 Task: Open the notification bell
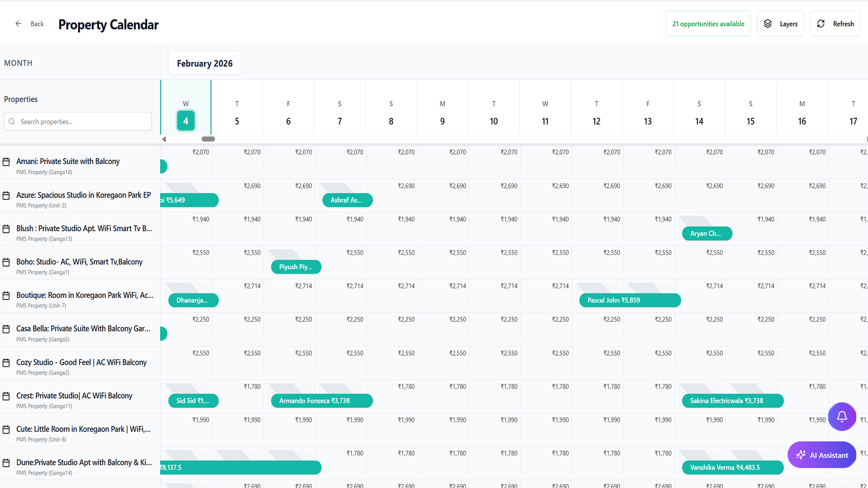(842, 416)
